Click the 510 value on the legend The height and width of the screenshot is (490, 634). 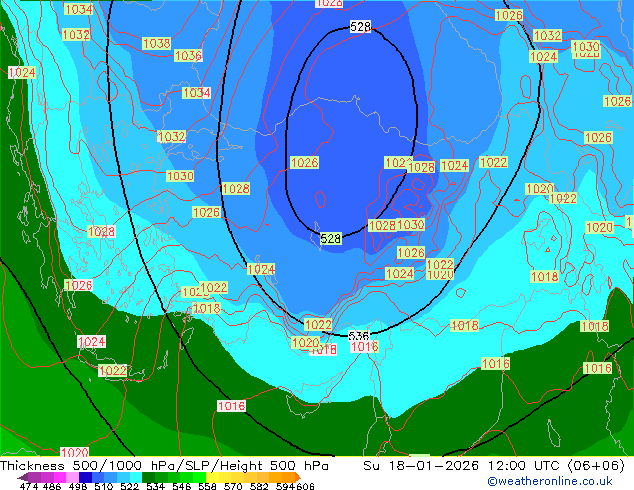tap(104, 486)
